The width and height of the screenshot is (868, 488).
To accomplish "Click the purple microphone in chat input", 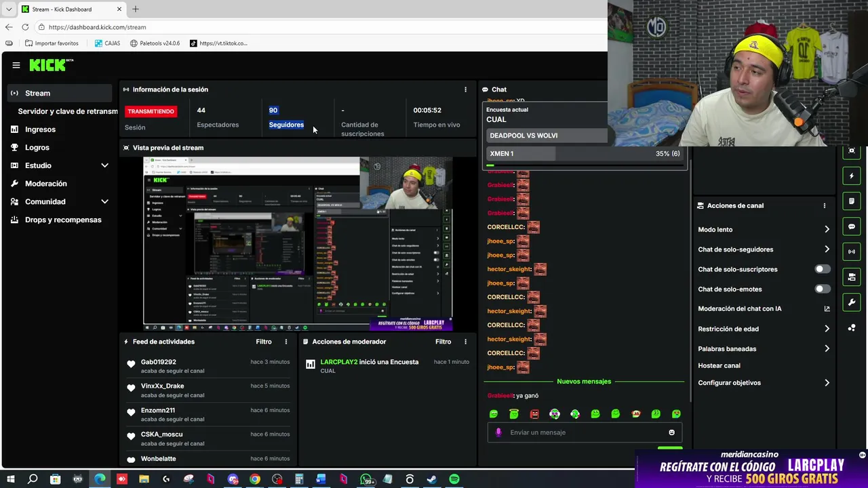I will click(499, 432).
